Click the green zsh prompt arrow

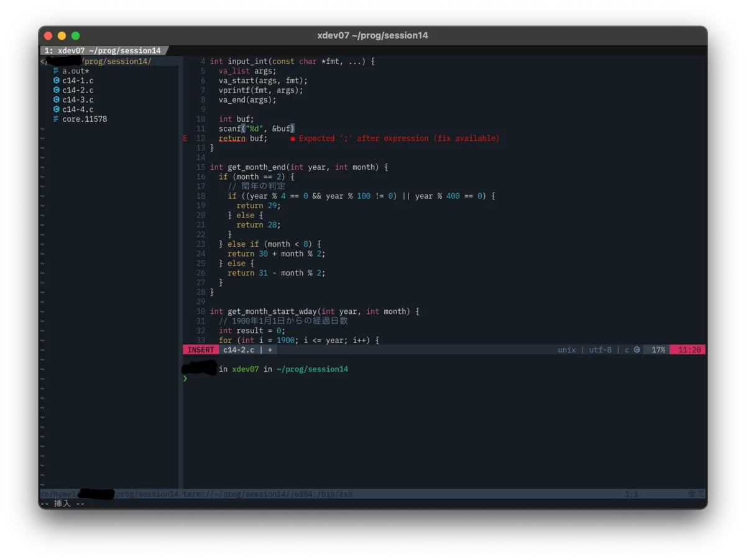tap(185, 378)
